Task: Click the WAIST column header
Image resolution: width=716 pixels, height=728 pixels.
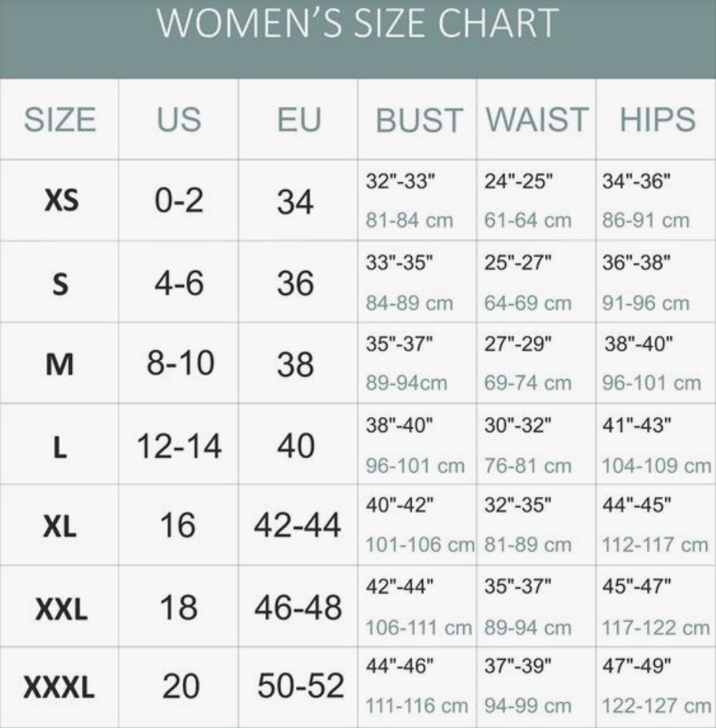Action: (537, 120)
